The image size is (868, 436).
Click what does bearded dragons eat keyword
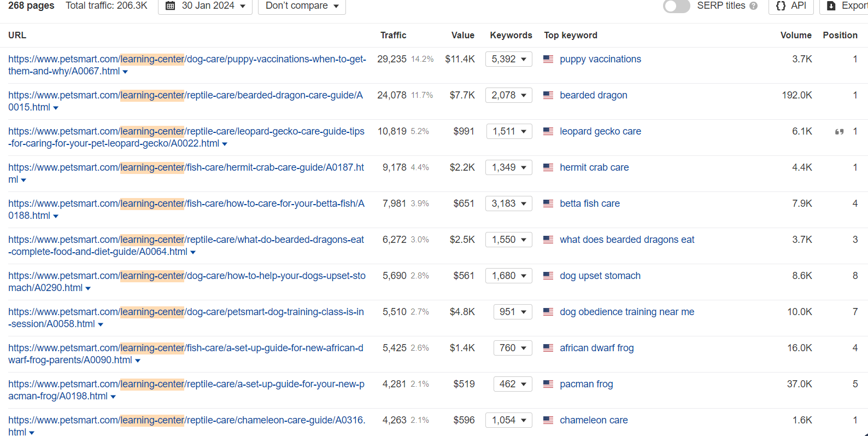627,240
